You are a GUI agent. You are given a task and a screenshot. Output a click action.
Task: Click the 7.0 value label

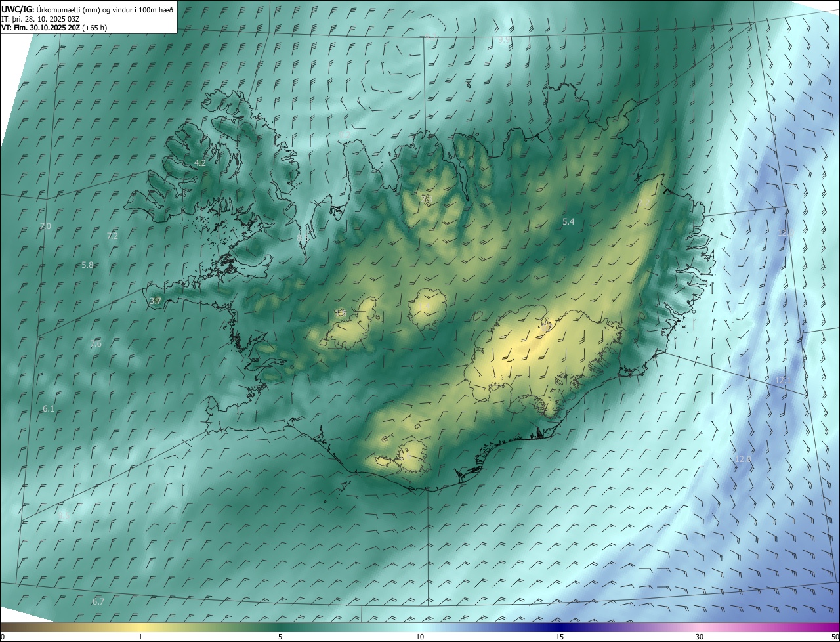45,226
